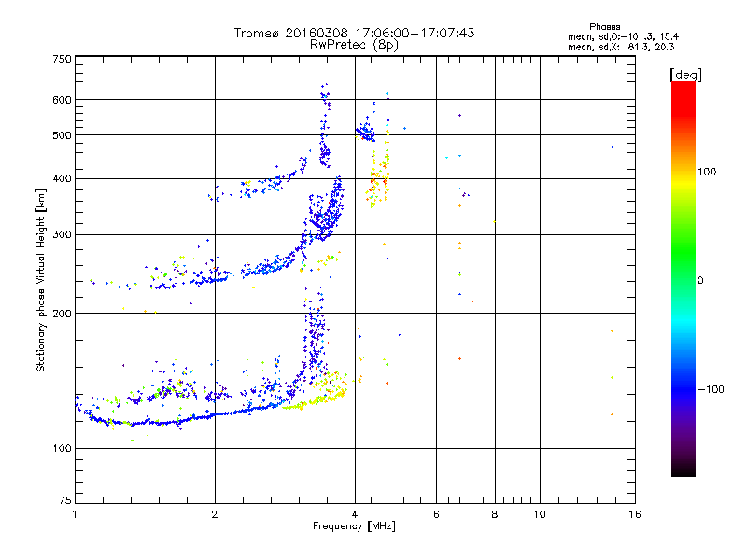Click the y-axis tick label '500'
Screen dimensions: 747x560
[x=62, y=135]
